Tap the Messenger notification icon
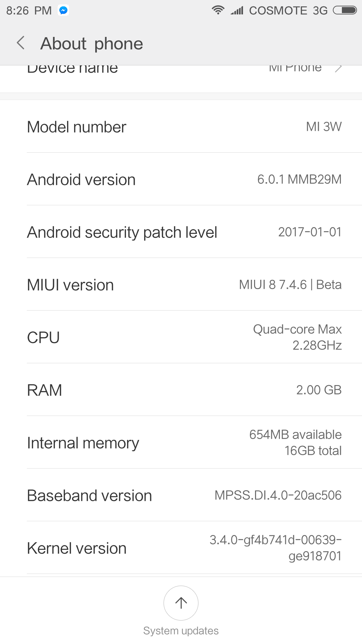Screen dimensions: 362x644 pos(63,10)
